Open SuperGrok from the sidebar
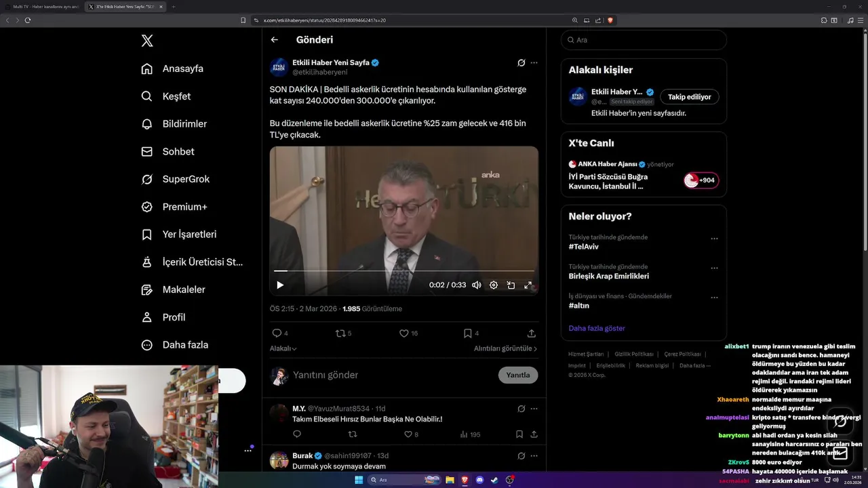This screenshot has height=488, width=868. [176, 179]
